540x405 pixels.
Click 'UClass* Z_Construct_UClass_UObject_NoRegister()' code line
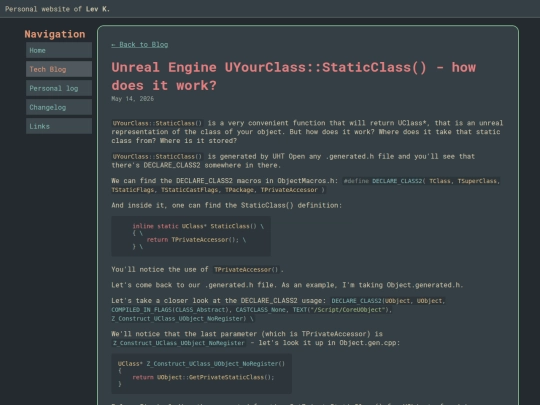pos(201,364)
